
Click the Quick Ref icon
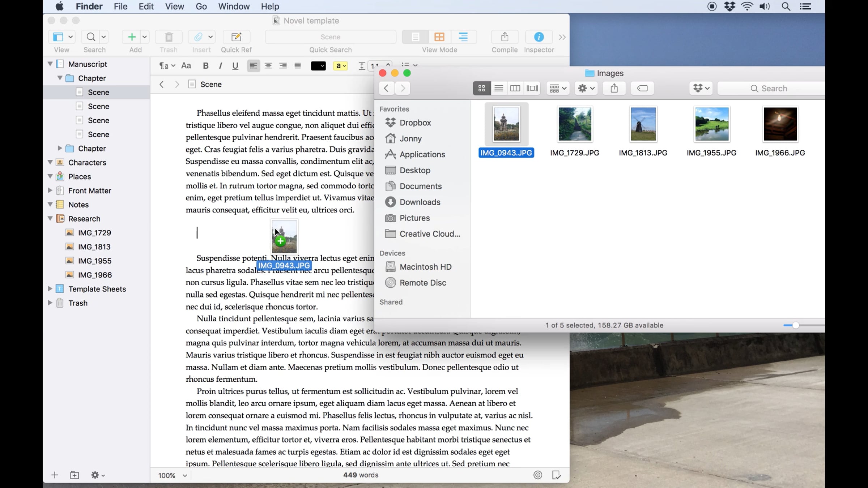click(236, 37)
